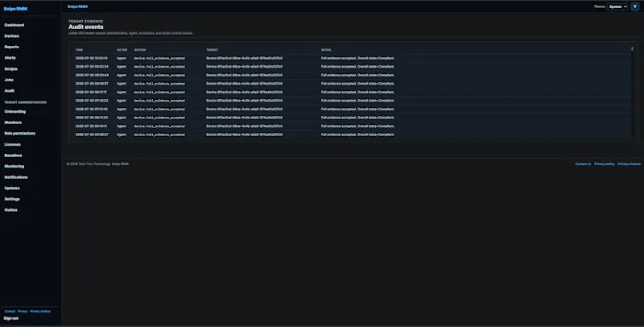Navigate to Alerts
The image size is (644, 327).
pos(10,58)
